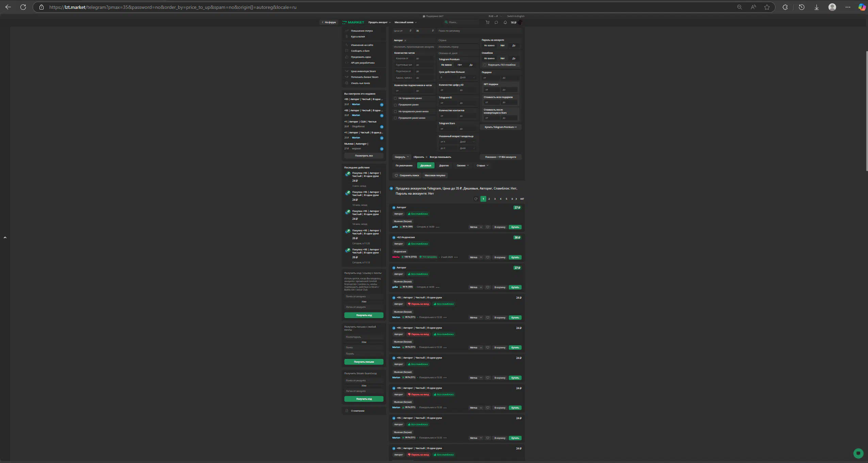Screen dimensions: 868x463
Task: Set Telegram Premium to Да
Action: coord(471,65)
